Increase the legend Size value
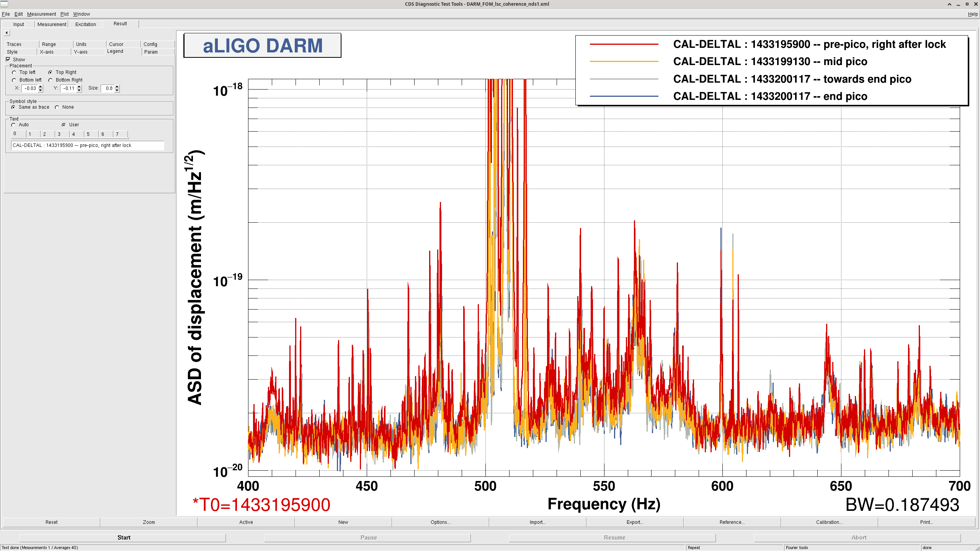Viewport: 980px width, 551px height. [x=117, y=86]
